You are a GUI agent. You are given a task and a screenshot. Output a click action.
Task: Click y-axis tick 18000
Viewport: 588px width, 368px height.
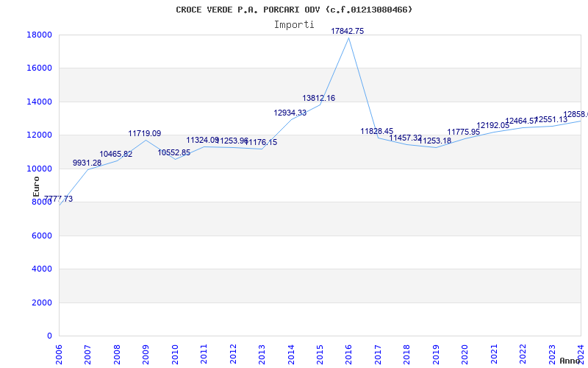coord(39,35)
